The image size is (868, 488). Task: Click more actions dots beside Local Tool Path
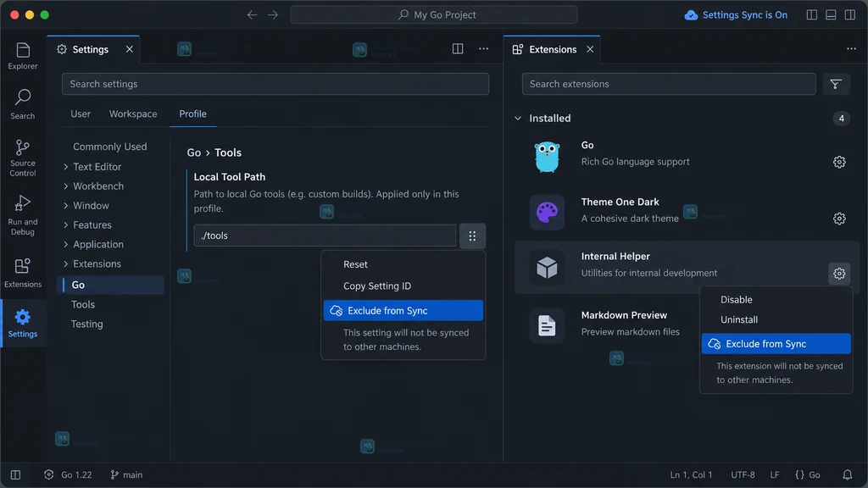point(472,236)
